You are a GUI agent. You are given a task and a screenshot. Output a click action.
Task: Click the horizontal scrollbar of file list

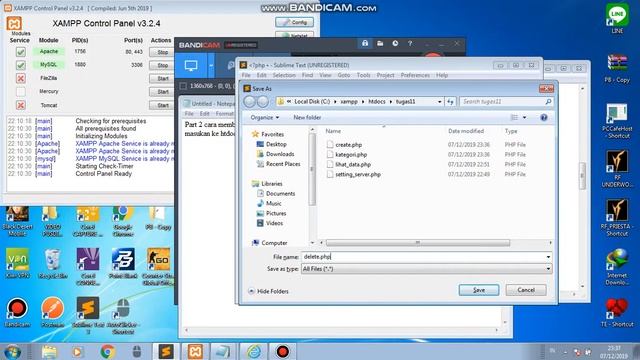[418, 242]
